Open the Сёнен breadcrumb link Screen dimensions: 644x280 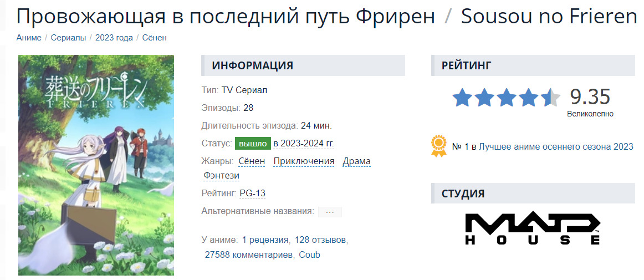tap(154, 38)
